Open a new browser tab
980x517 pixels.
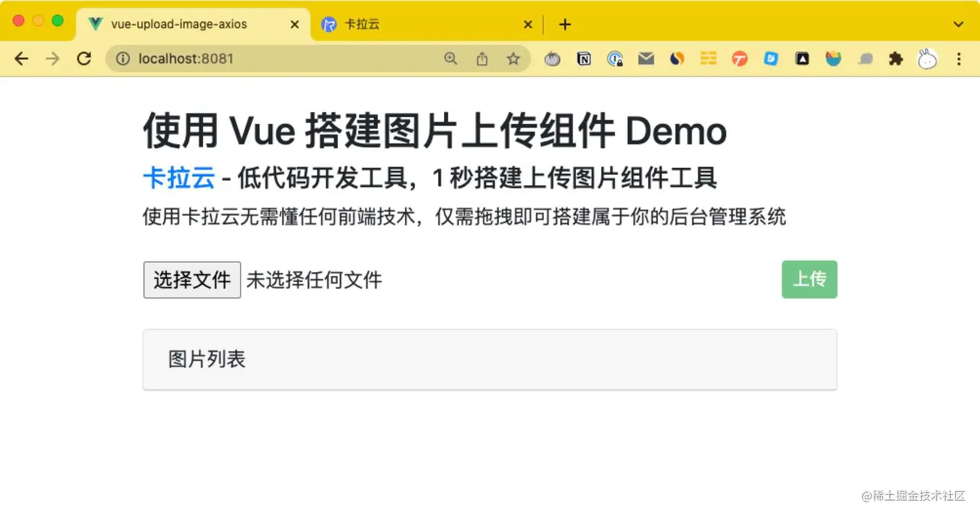(565, 25)
